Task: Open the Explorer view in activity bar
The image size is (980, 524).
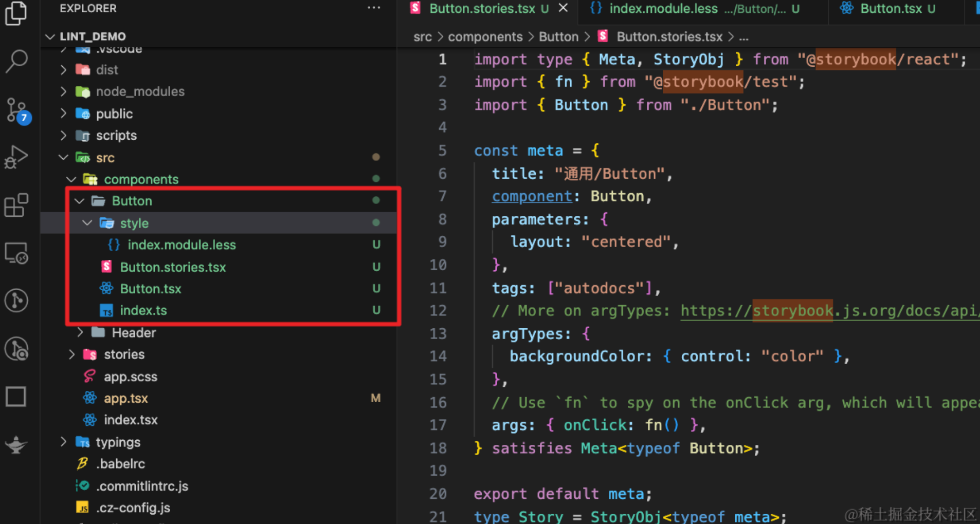Action: pyautogui.click(x=16, y=13)
